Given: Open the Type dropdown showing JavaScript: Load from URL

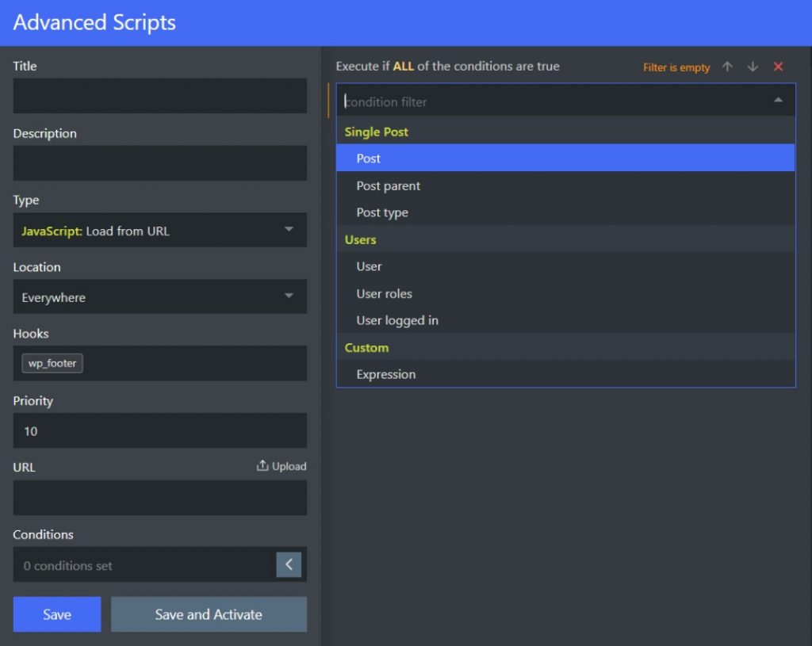Looking at the screenshot, I should tap(160, 230).
